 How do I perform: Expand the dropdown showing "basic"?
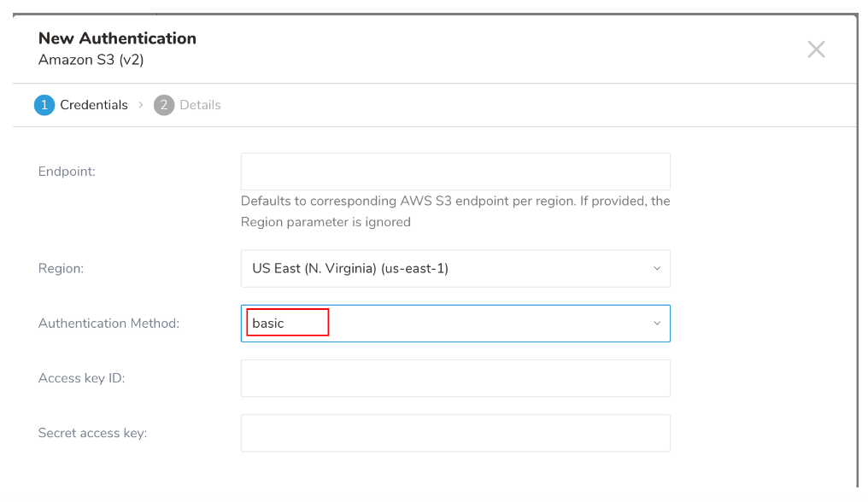(x=455, y=324)
